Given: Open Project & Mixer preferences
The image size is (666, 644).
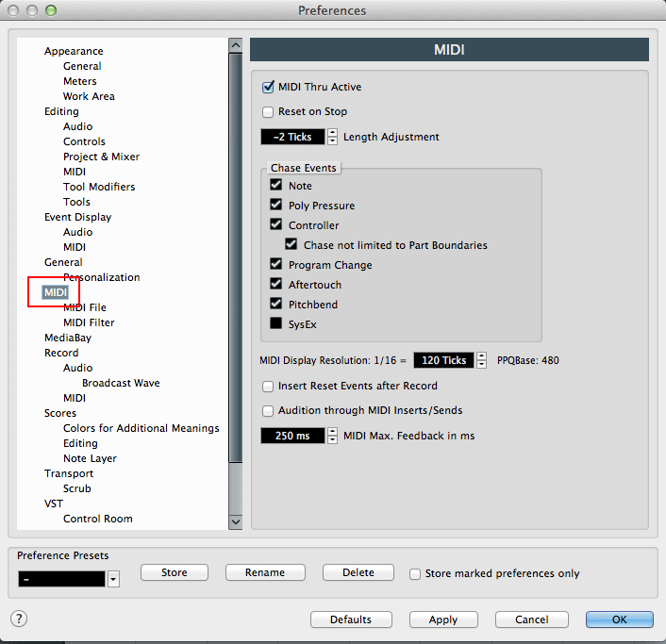Looking at the screenshot, I should click(x=101, y=157).
